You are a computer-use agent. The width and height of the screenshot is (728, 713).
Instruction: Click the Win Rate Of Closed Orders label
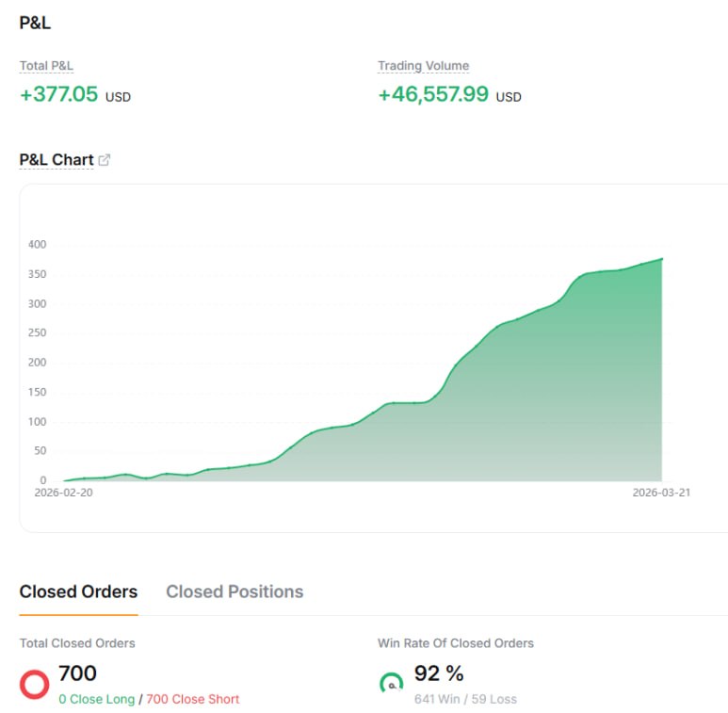pyautogui.click(x=455, y=643)
